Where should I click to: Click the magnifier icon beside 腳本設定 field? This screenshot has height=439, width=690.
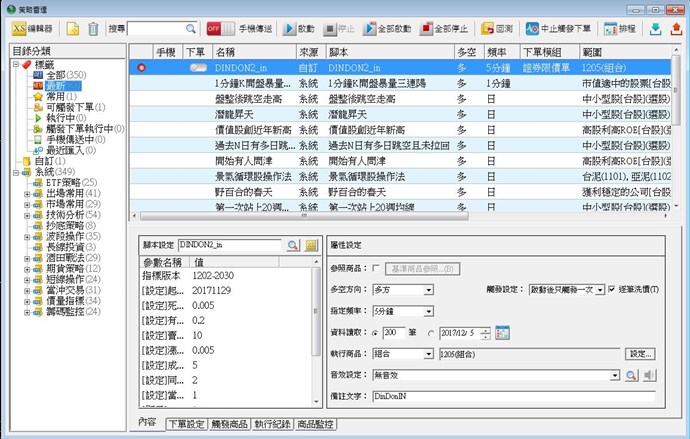click(x=293, y=245)
